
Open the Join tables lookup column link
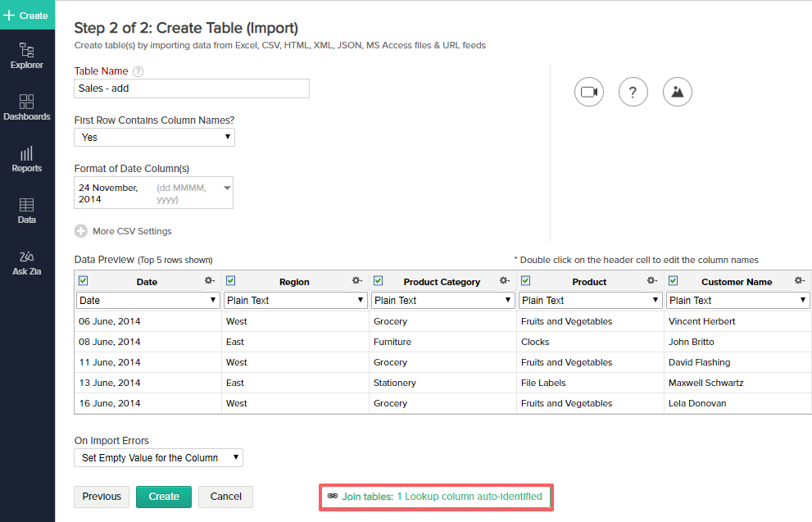[442, 497]
